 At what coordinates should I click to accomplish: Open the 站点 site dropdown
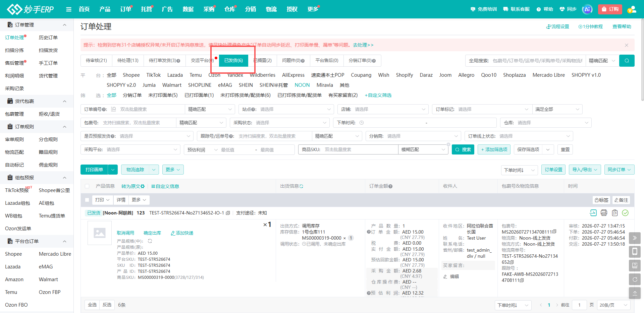[286, 109]
